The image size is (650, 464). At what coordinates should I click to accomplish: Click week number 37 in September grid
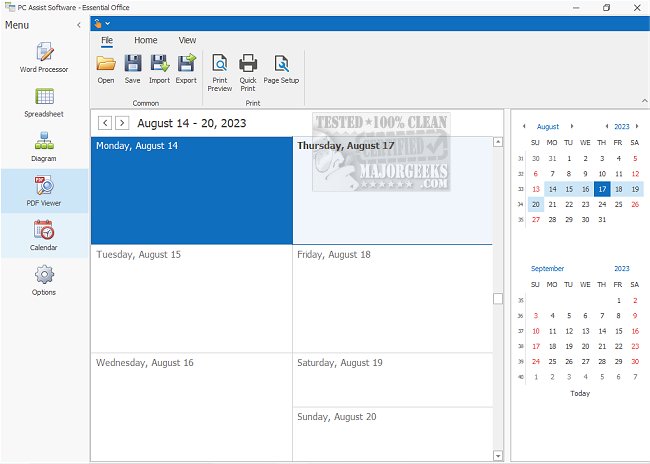[521, 331]
